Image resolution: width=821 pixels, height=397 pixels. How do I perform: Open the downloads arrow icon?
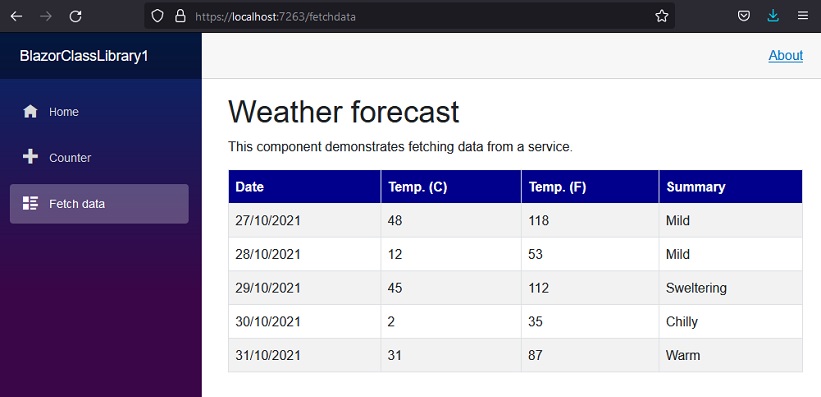[773, 16]
